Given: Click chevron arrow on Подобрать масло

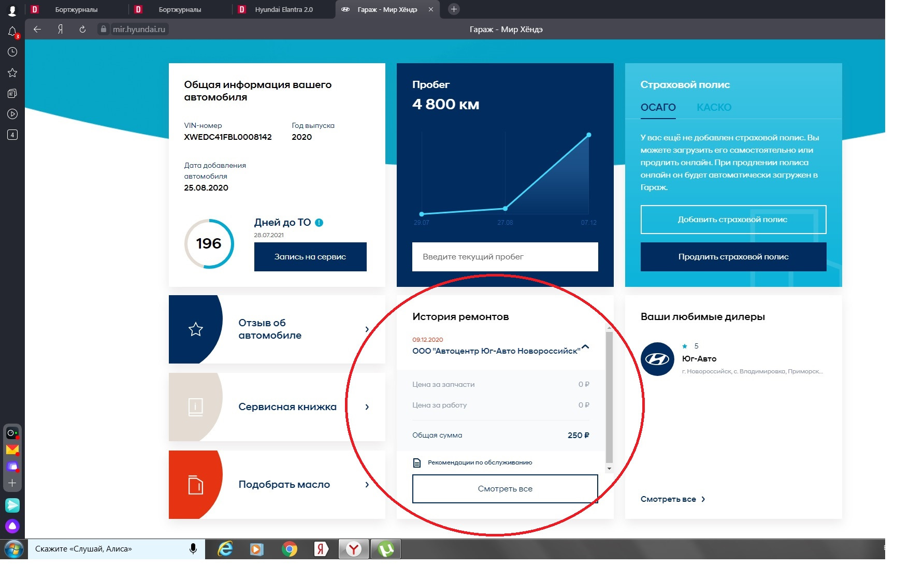Looking at the screenshot, I should 367,485.
